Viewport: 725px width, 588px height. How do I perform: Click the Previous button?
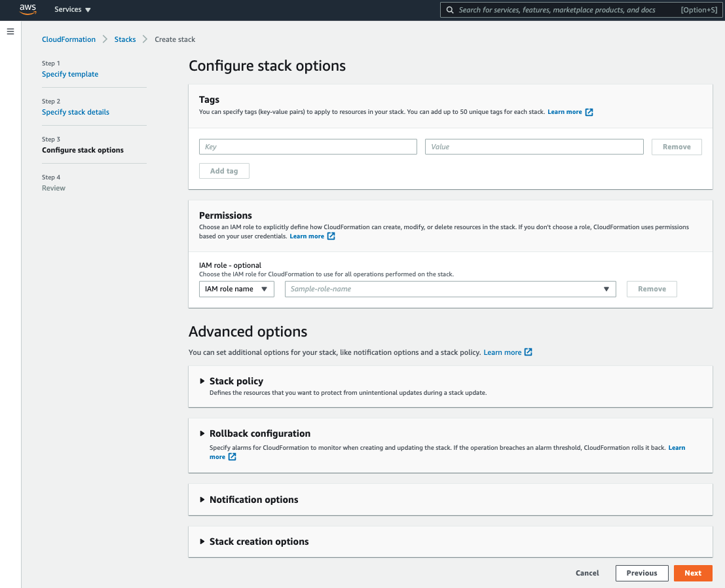coord(642,573)
